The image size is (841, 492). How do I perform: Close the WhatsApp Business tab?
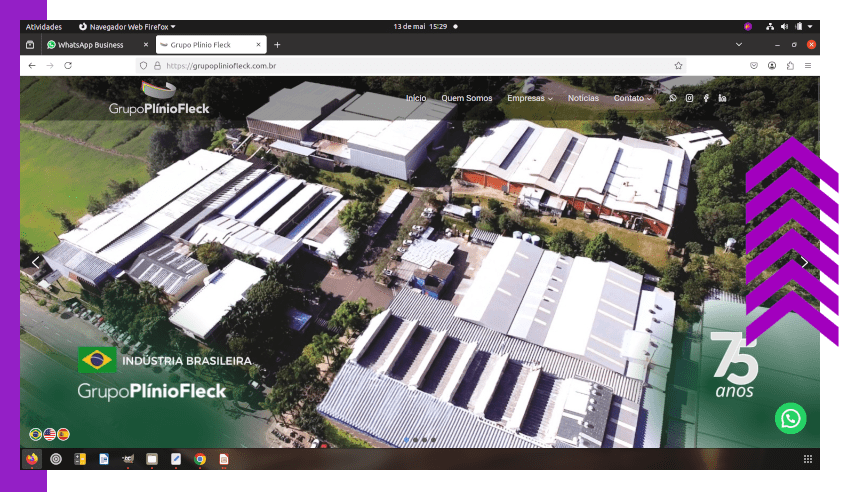pos(146,45)
